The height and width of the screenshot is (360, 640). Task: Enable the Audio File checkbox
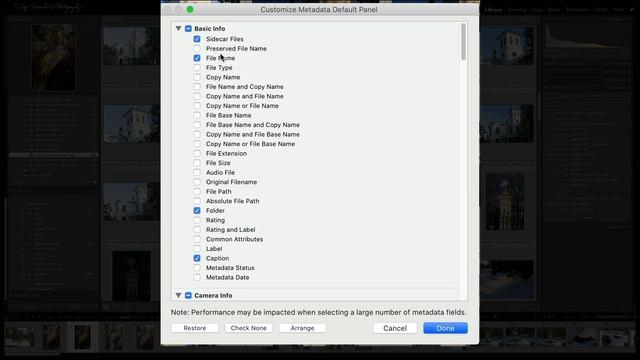(x=197, y=172)
